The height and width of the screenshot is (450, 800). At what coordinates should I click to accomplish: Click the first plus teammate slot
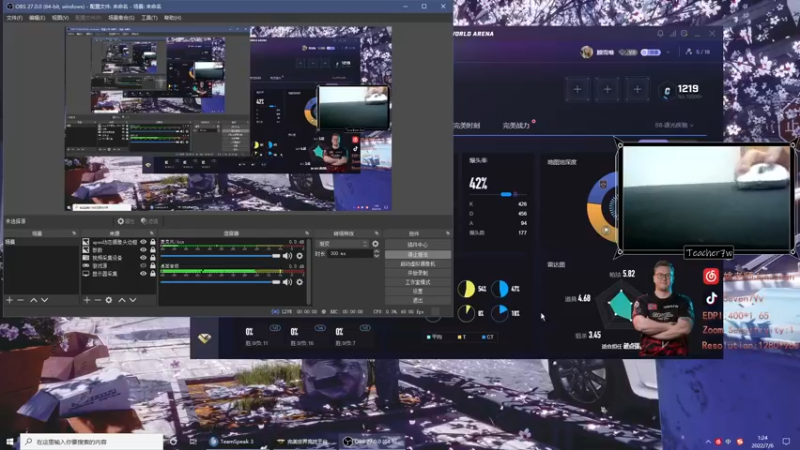pos(577,89)
